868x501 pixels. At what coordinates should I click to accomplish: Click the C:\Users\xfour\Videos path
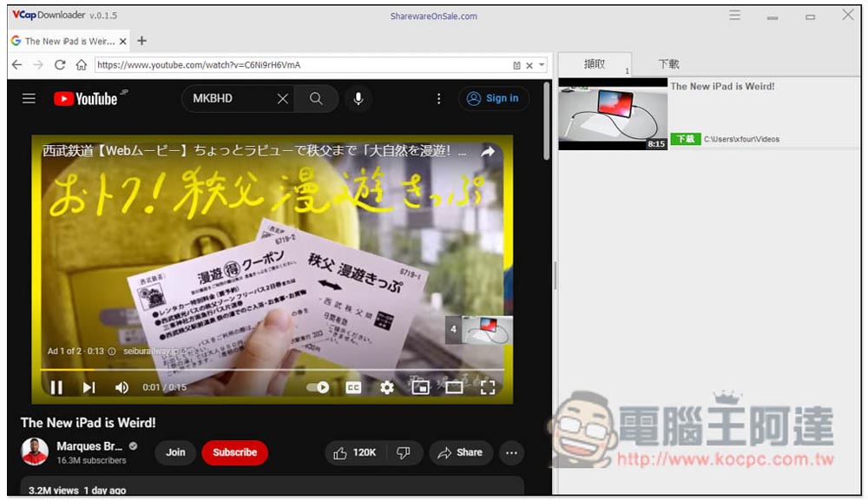741,139
